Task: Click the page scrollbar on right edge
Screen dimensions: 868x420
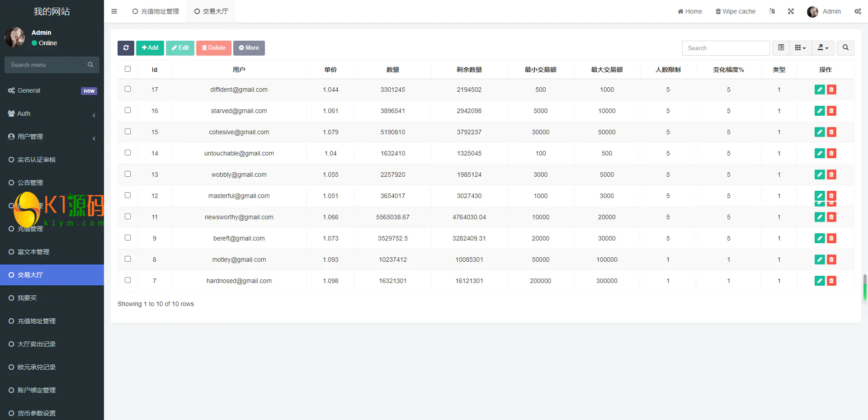Action: [x=865, y=288]
